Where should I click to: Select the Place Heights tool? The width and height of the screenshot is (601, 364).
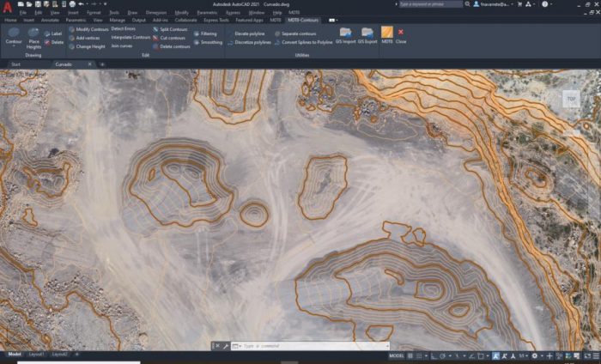[33, 33]
